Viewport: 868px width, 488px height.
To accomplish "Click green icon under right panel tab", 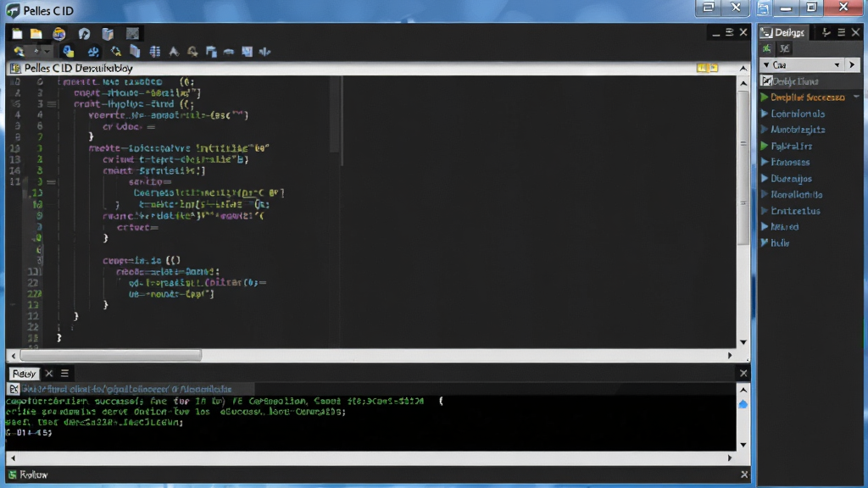I will coord(766,48).
